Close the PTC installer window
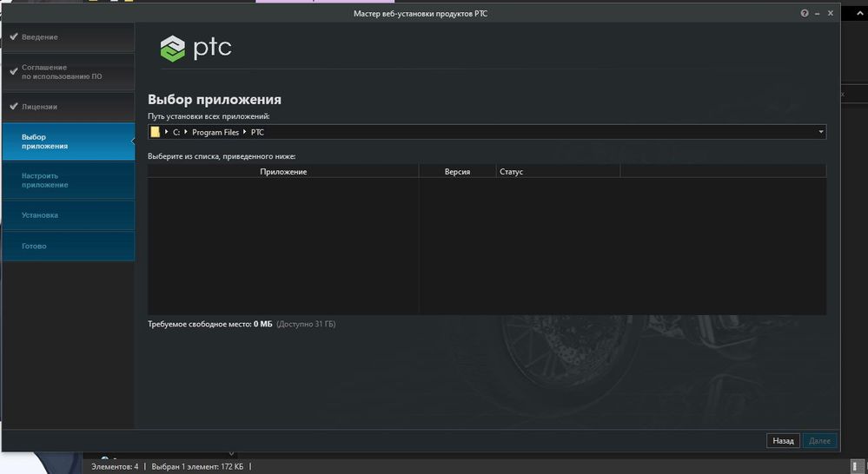Viewport: 868px width, 474px height. click(831, 14)
